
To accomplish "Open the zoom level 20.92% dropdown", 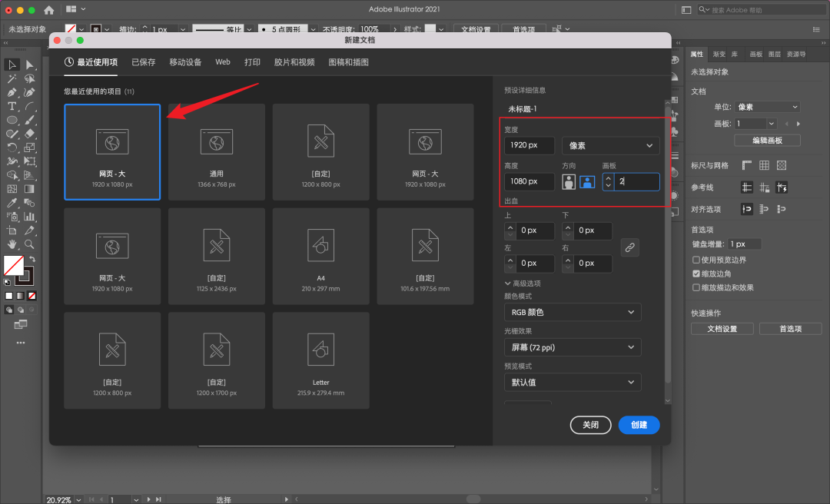I will click(x=78, y=499).
